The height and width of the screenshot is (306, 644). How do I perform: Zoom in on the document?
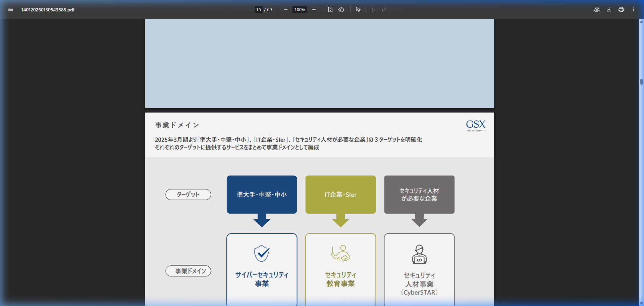coord(314,9)
